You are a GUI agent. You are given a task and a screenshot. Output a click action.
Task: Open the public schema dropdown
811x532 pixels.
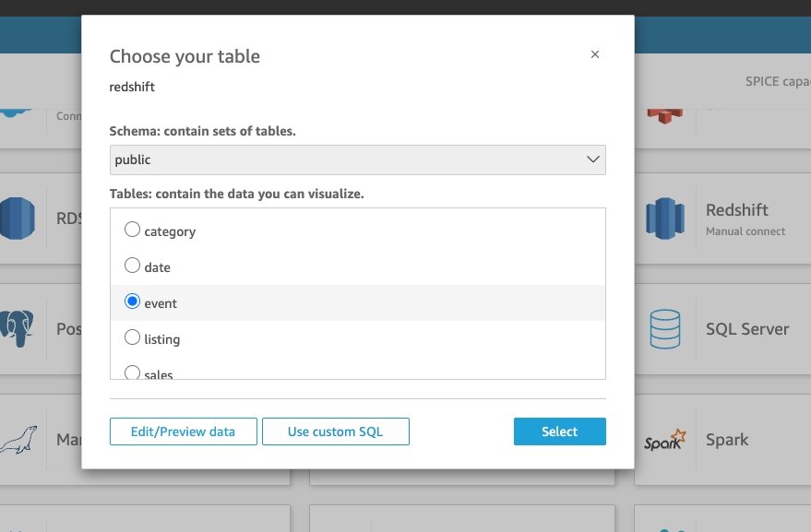coord(357,160)
